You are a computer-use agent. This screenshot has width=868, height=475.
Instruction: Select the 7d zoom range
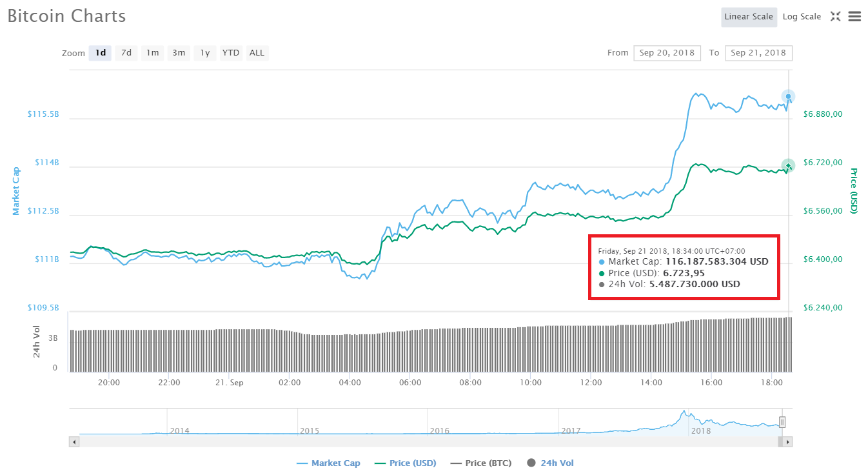tap(126, 53)
